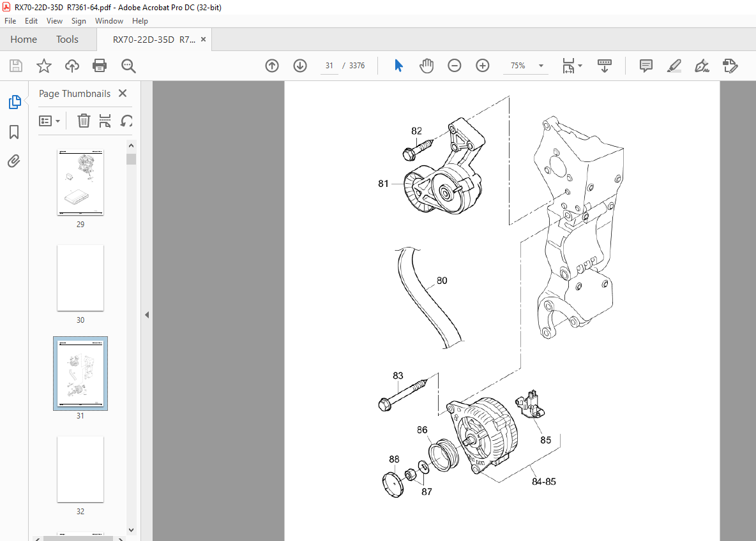This screenshot has width=756, height=541.
Task: Close the Page Thumbnails panel
Action: [123, 93]
